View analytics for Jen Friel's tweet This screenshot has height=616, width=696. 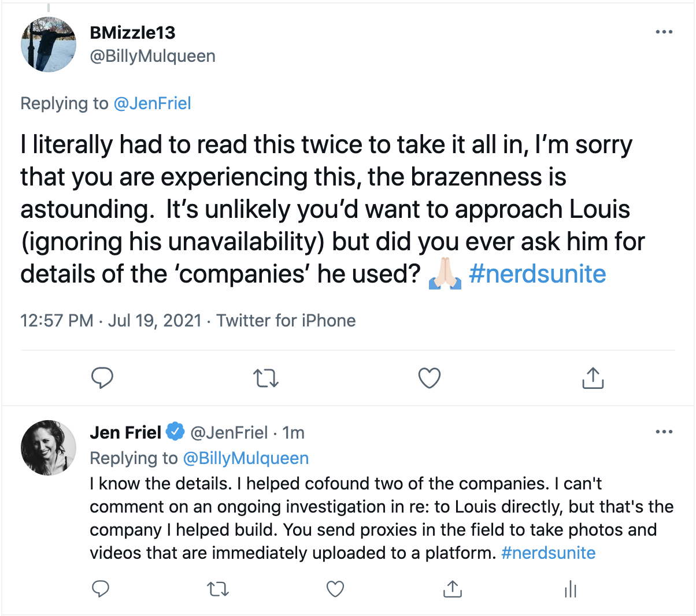570,589
